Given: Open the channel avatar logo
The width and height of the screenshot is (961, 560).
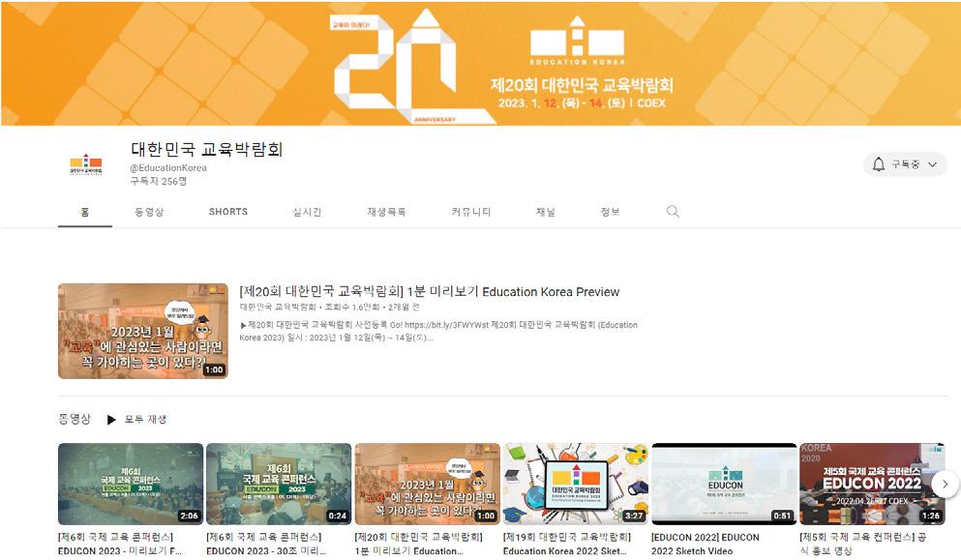Looking at the screenshot, I should [86, 164].
